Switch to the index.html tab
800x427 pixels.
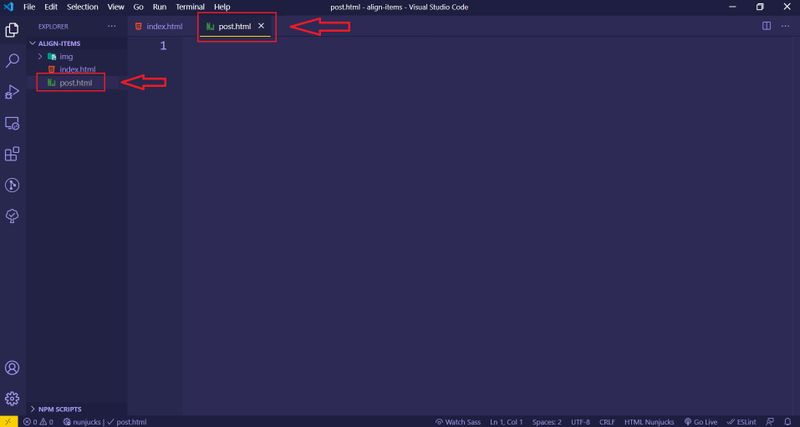tap(158, 25)
